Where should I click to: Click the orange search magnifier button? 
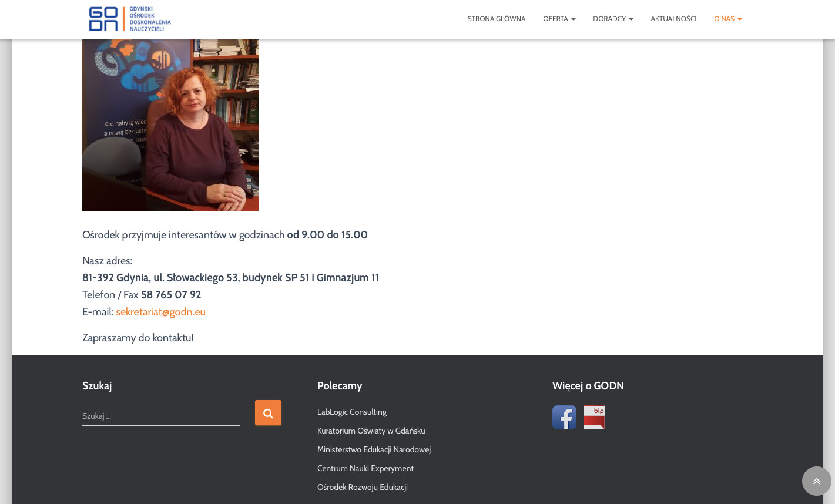point(268,413)
